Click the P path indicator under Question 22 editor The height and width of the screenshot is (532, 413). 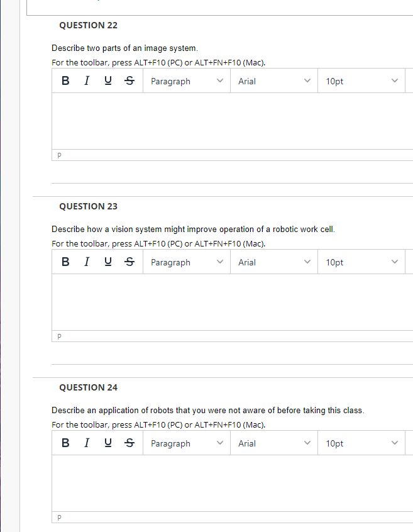tap(59, 155)
